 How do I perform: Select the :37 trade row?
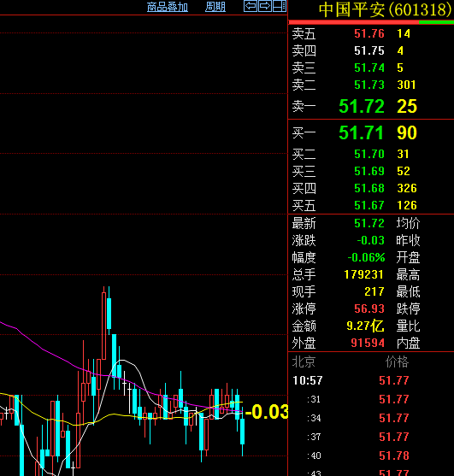(371, 437)
